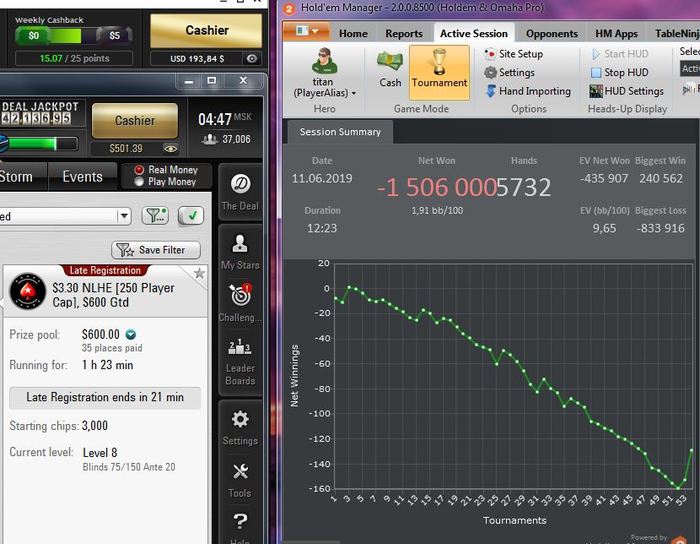This screenshot has width=700, height=544.
Task: Click Save Filter button
Action: (156, 250)
